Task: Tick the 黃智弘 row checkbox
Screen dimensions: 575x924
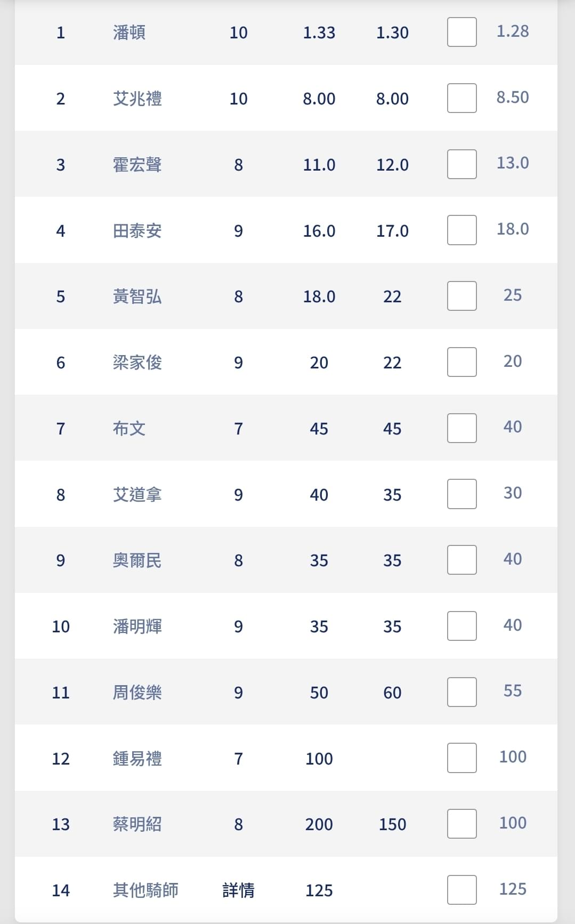Action: pos(461,296)
